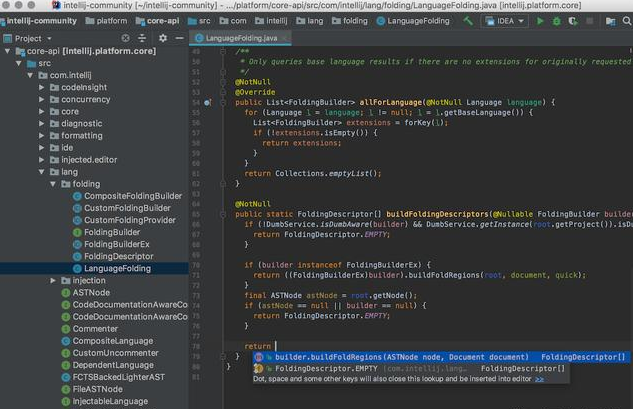Screen dimensions: 633x409
Task: Select the CompositeLanguage class in tree
Action: pyautogui.click(x=112, y=341)
